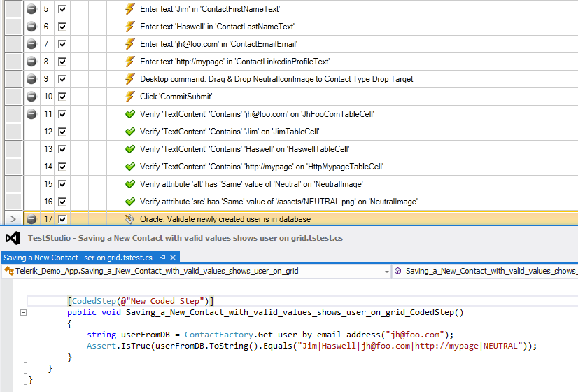Viewport: 578px width, 392px height.
Task: Click the lightning icon on step 5
Action: click(129, 9)
